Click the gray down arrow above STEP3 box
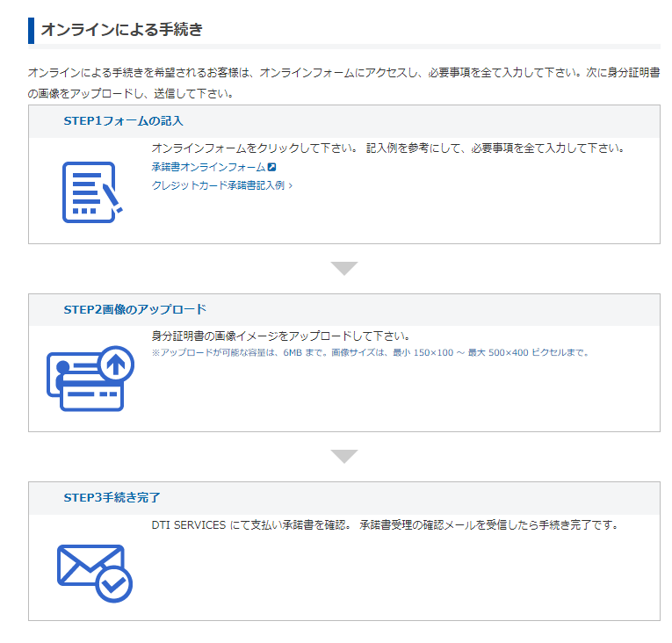This screenshot has height=643, width=672. pyautogui.click(x=343, y=457)
